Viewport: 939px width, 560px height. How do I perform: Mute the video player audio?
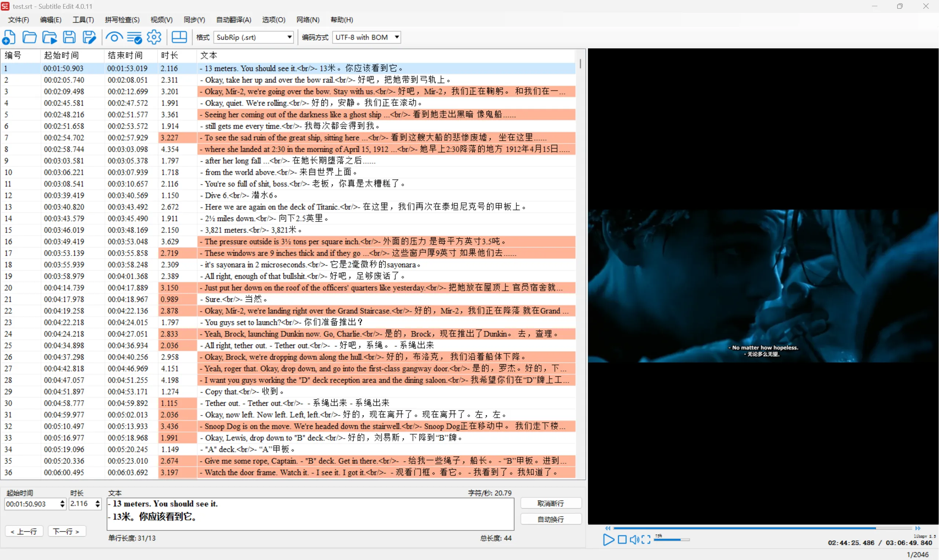634,539
